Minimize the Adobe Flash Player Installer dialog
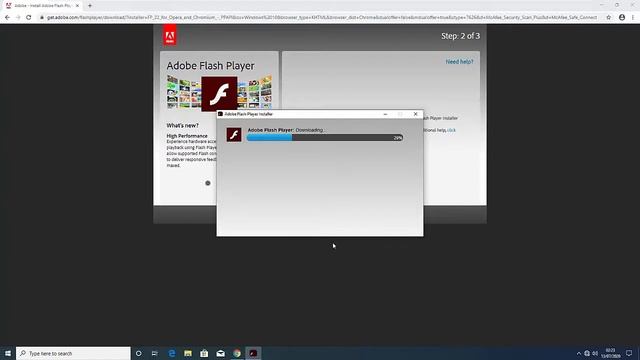 [385, 114]
